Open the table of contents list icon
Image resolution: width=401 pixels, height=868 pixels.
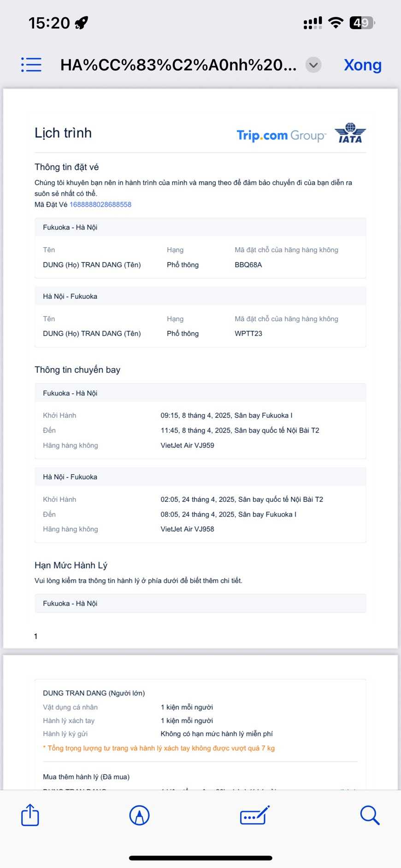point(31,65)
